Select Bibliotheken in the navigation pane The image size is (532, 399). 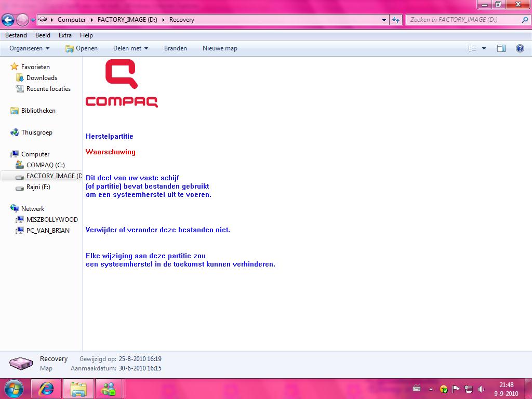click(38, 111)
